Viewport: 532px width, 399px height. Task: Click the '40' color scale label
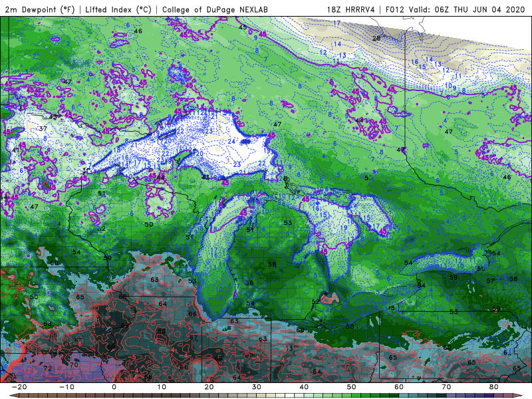point(304,387)
